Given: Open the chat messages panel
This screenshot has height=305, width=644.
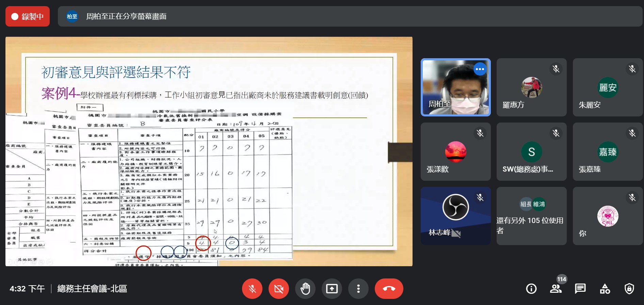Looking at the screenshot, I should pos(580,289).
